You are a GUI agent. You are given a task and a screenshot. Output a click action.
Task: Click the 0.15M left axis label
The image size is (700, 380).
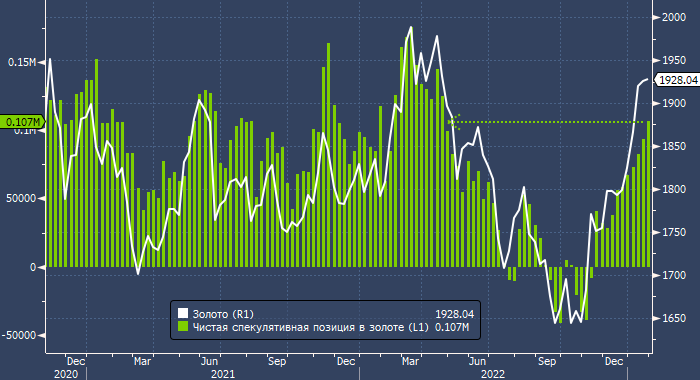coord(22,63)
